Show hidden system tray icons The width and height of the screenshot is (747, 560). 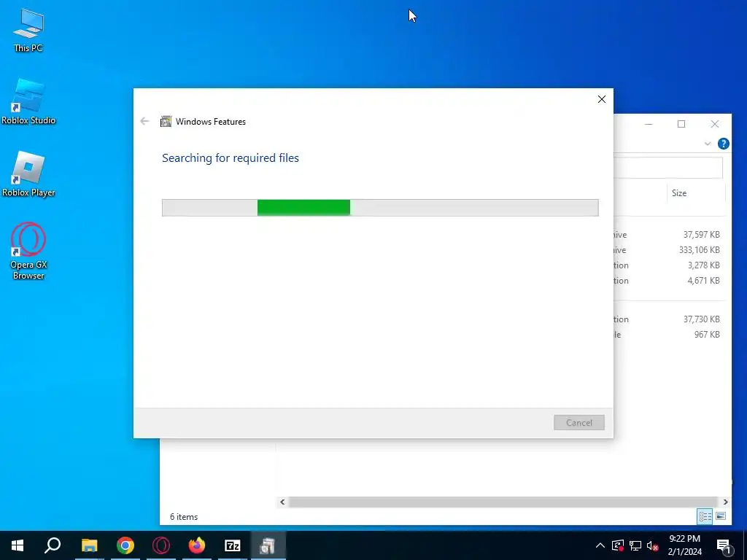click(600, 545)
